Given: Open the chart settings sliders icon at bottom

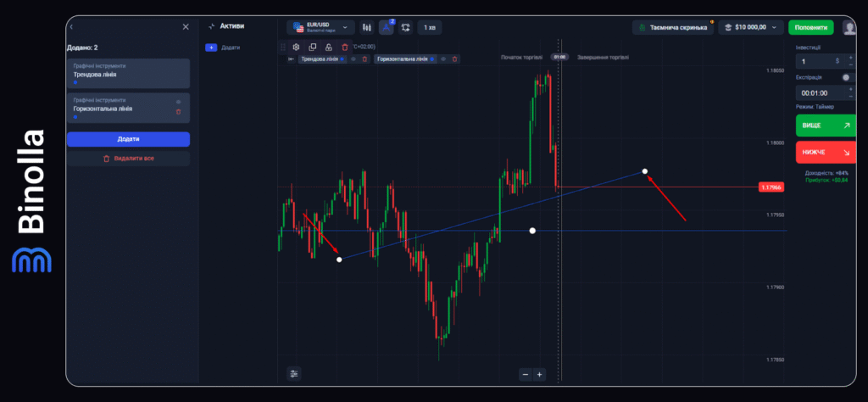Looking at the screenshot, I should (x=293, y=373).
